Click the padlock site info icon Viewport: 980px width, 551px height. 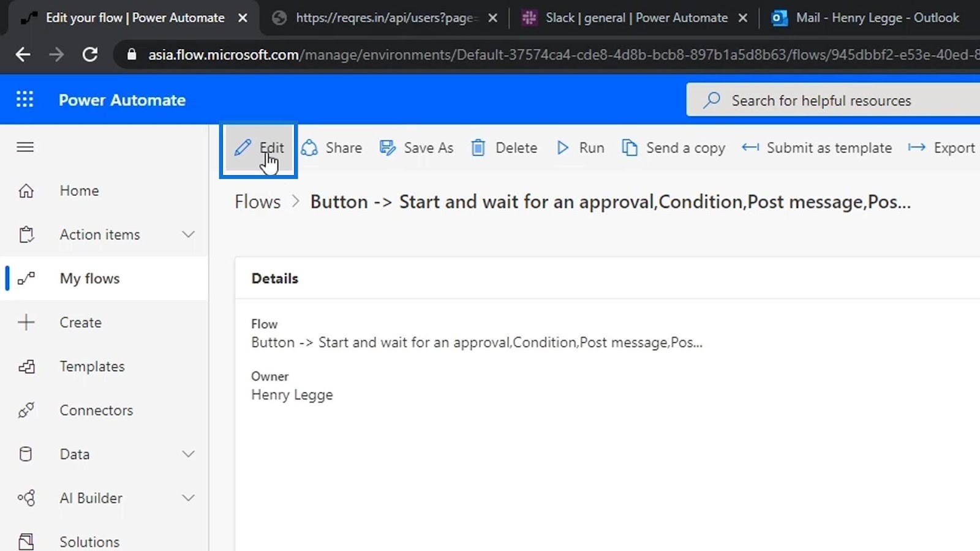[x=131, y=54]
